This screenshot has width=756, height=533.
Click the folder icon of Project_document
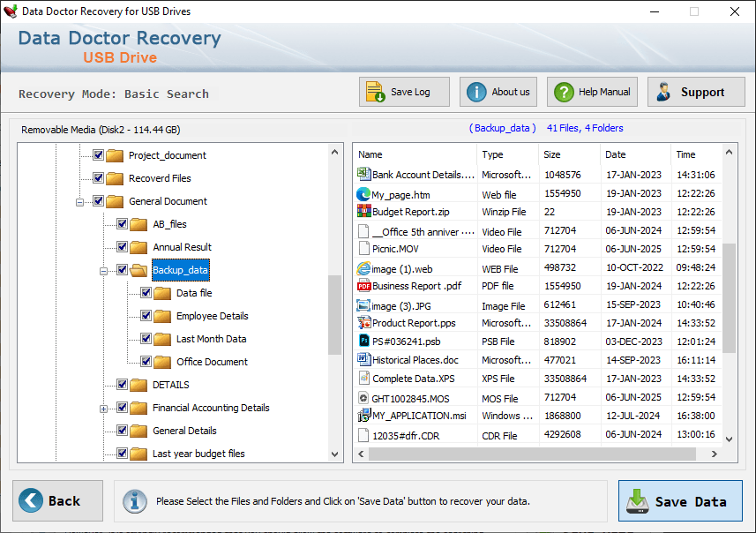[115, 155]
